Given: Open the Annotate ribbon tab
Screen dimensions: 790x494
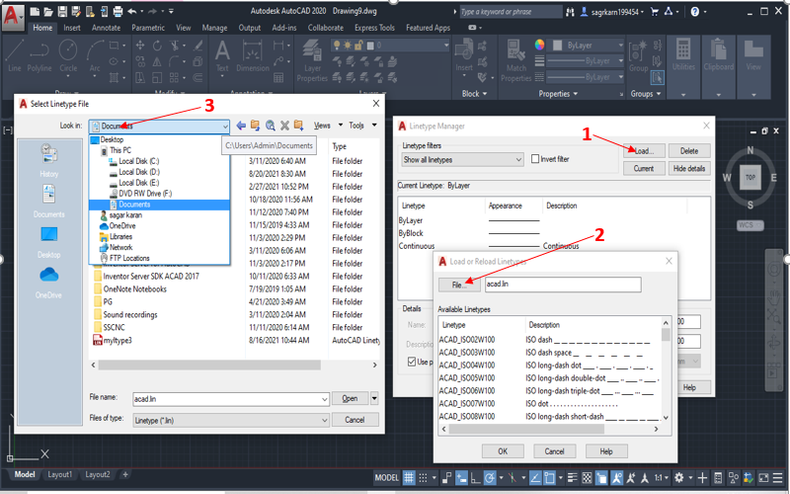Looking at the screenshot, I should [106, 28].
